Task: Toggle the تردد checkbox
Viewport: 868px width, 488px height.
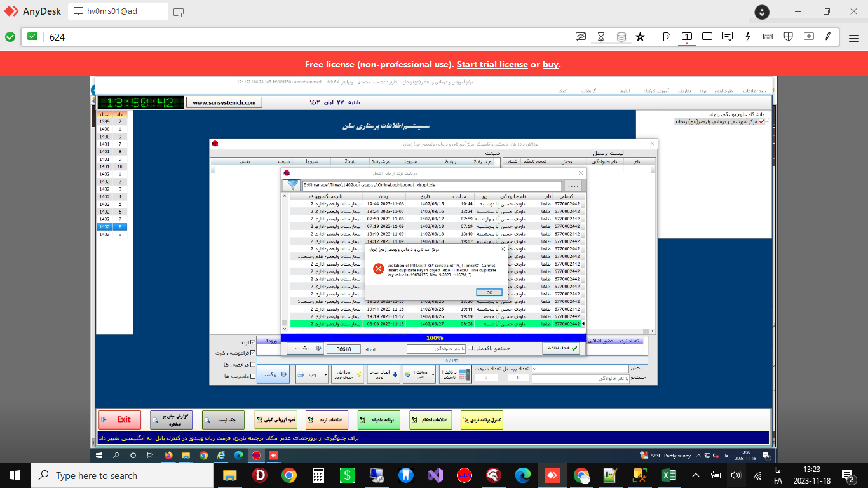Action: pyautogui.click(x=254, y=343)
